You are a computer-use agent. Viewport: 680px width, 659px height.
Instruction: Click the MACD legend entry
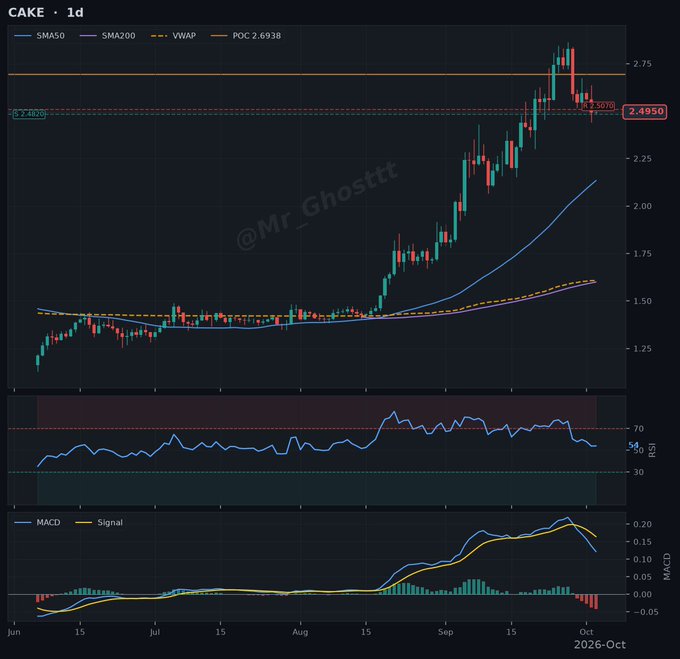click(37, 522)
